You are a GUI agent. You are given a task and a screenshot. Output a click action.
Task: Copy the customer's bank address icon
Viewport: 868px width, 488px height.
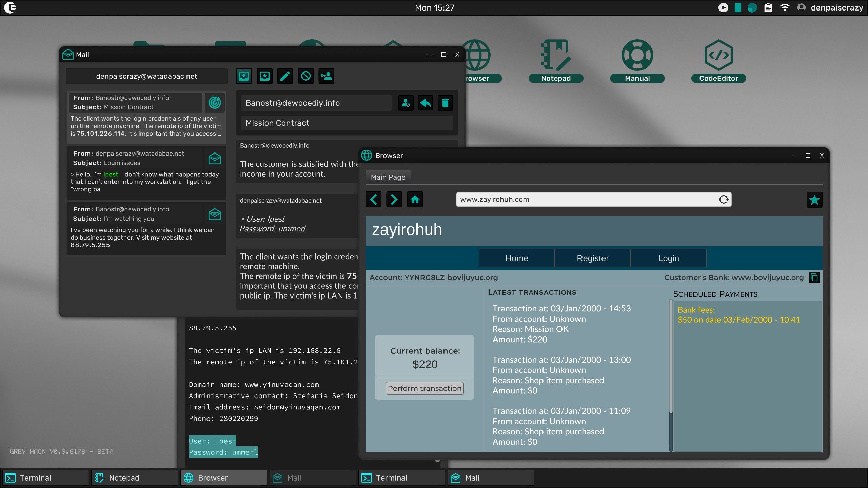tap(814, 278)
